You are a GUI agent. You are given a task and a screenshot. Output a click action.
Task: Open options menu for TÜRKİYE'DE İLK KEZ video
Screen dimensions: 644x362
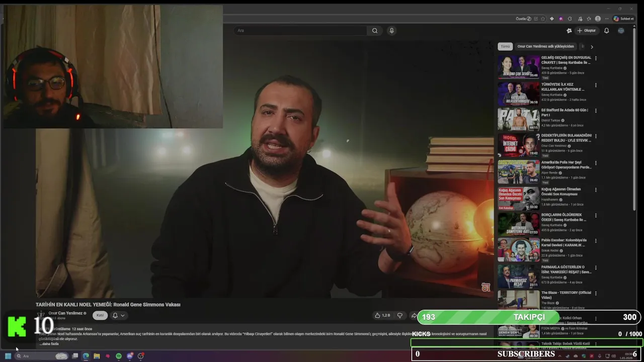point(596,85)
